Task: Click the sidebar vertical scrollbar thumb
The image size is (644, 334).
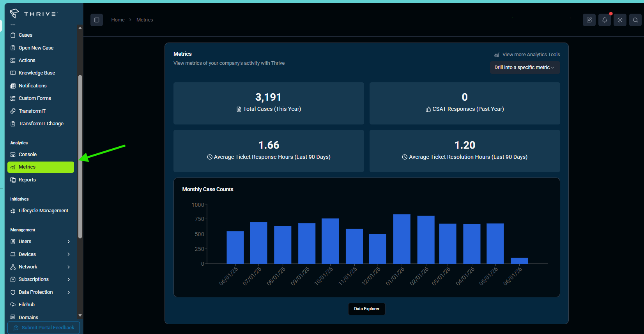Action: pyautogui.click(x=80, y=156)
